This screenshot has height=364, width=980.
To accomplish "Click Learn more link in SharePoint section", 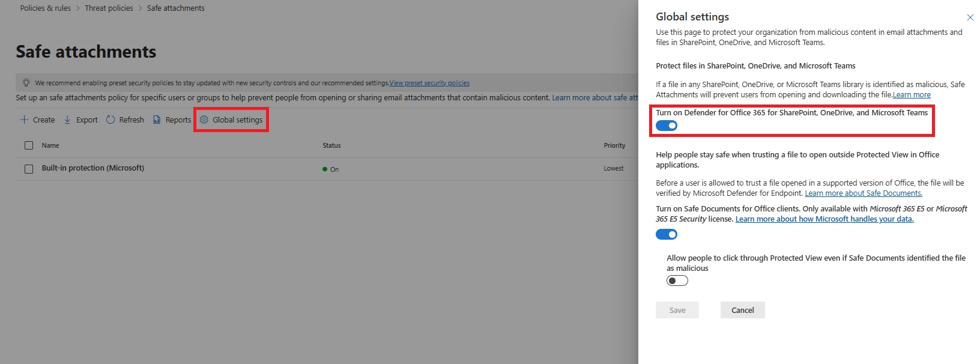I will click(x=912, y=94).
